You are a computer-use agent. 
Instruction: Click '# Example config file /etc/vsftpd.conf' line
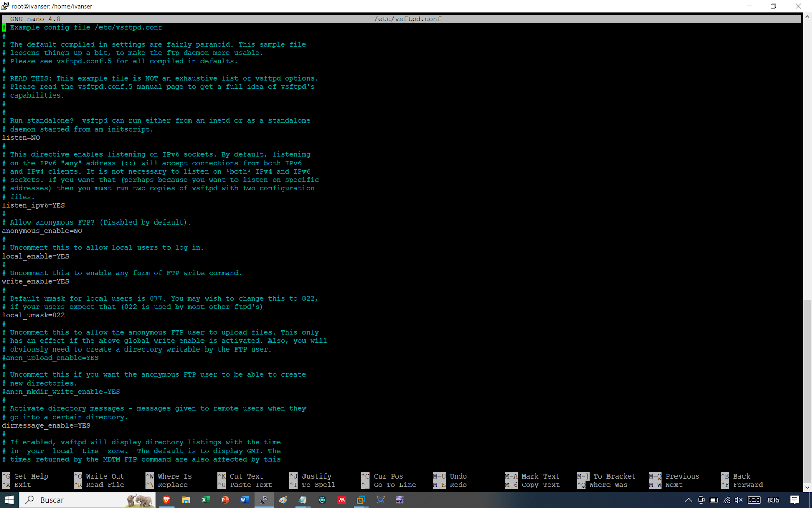point(82,27)
